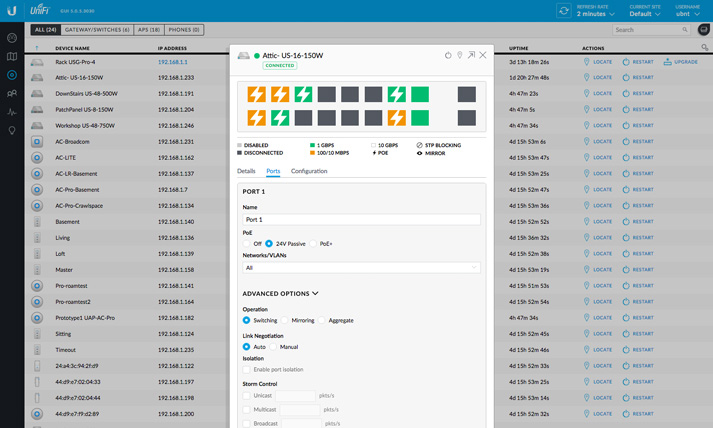Switch to the Configuration tab
The height and width of the screenshot is (428, 713).
[309, 171]
